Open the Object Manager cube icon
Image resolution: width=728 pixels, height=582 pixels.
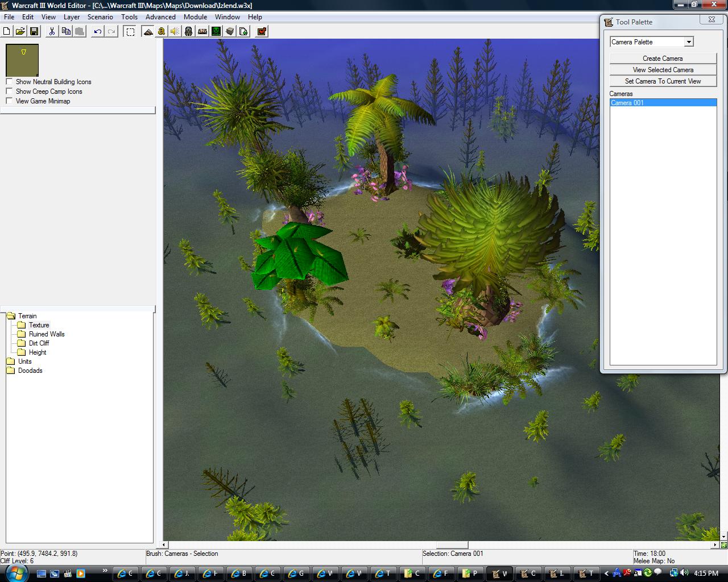(230, 31)
